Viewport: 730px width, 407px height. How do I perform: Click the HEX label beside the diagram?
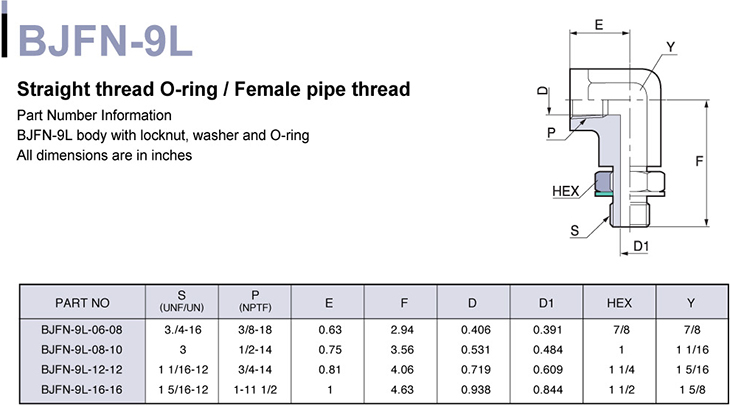pyautogui.click(x=567, y=190)
